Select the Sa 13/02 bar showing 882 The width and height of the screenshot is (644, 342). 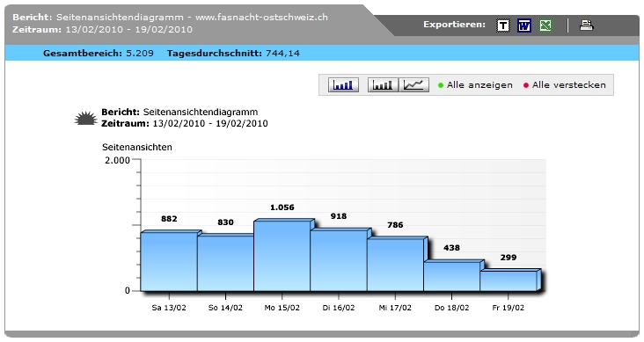pos(169,261)
